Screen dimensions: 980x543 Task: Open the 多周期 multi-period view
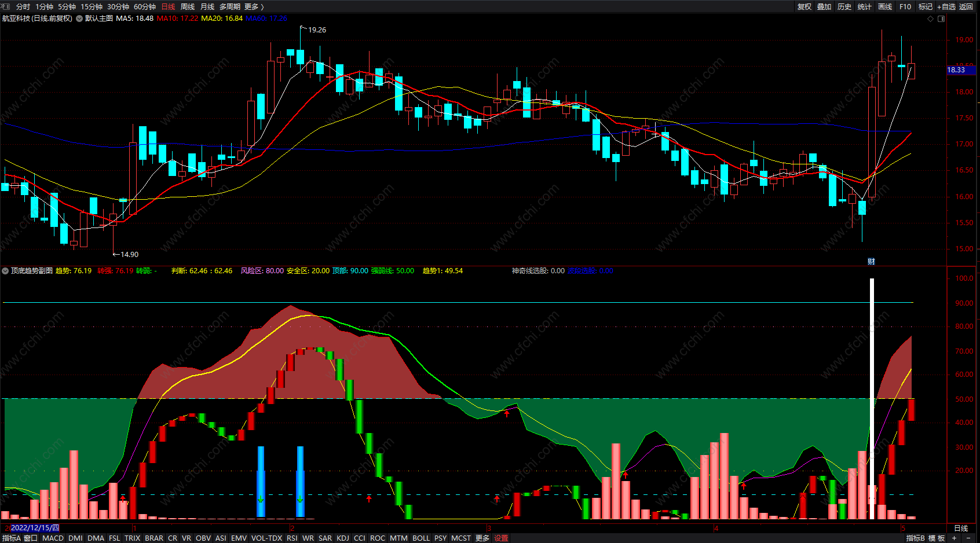coord(229,7)
